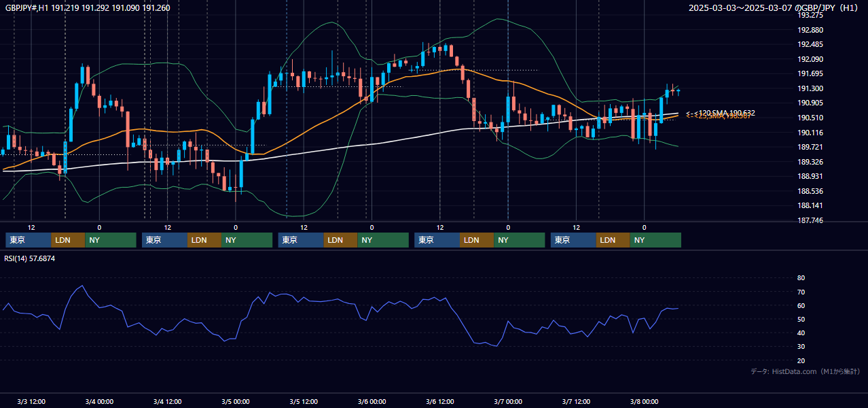Select the fourth 東京 session block
Screen dimensions: 868x408
437,240
